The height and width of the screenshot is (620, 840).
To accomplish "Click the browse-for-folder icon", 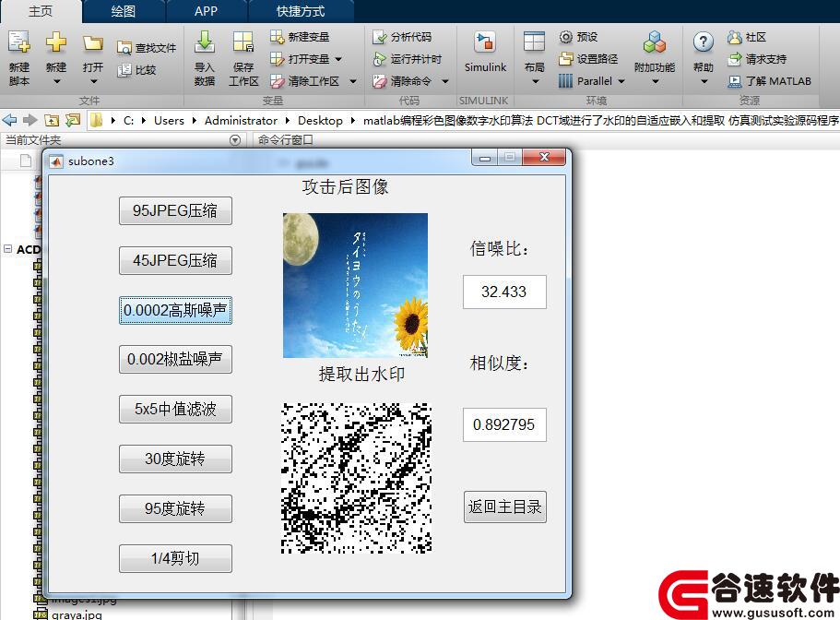I will click(72, 120).
